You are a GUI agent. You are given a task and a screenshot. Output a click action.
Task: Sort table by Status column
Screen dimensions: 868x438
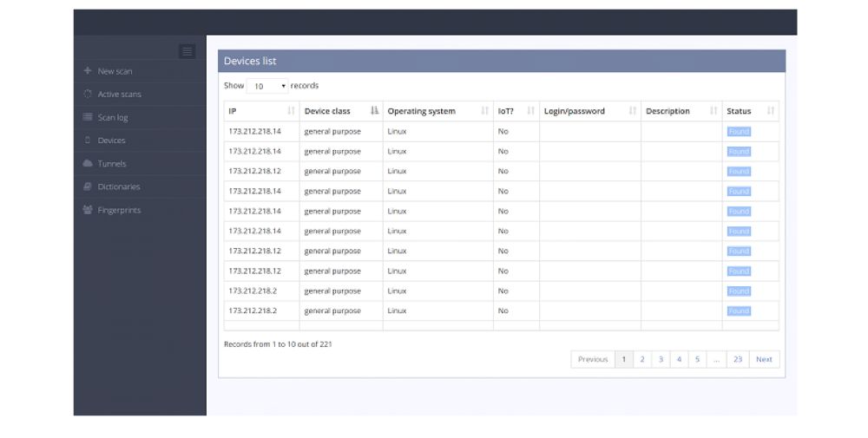750,111
